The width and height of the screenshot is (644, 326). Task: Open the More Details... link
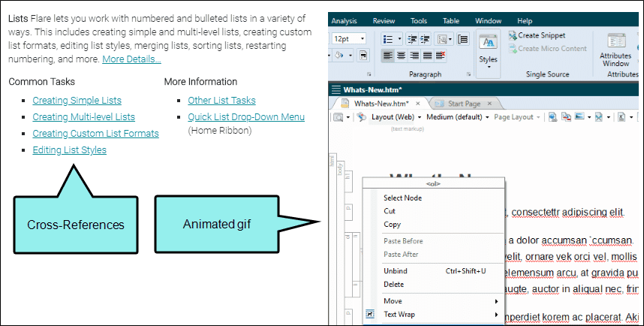[x=131, y=59]
